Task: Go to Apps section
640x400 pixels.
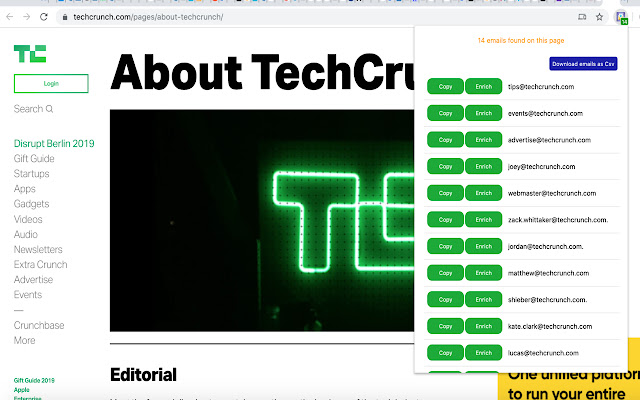Action: 24,189
